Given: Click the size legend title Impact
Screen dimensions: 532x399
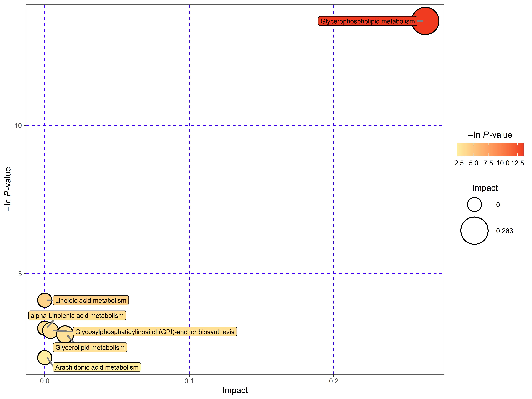Looking at the screenshot, I should click(485, 188).
